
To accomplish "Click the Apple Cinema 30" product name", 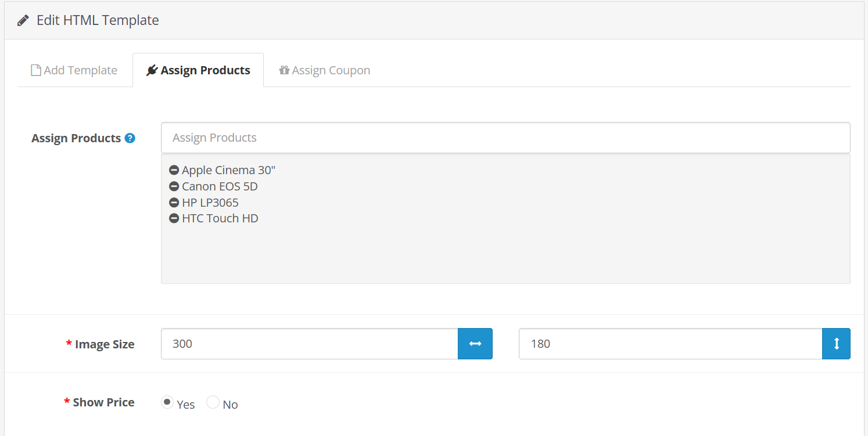I will coord(228,170).
